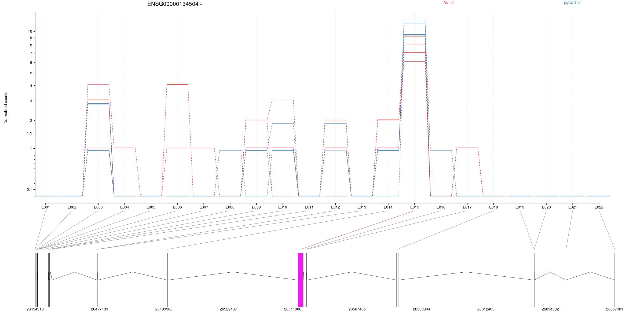This screenshot has width=644, height=322.
Task: Click the red line at 4 over E006
Action: pos(177,85)
